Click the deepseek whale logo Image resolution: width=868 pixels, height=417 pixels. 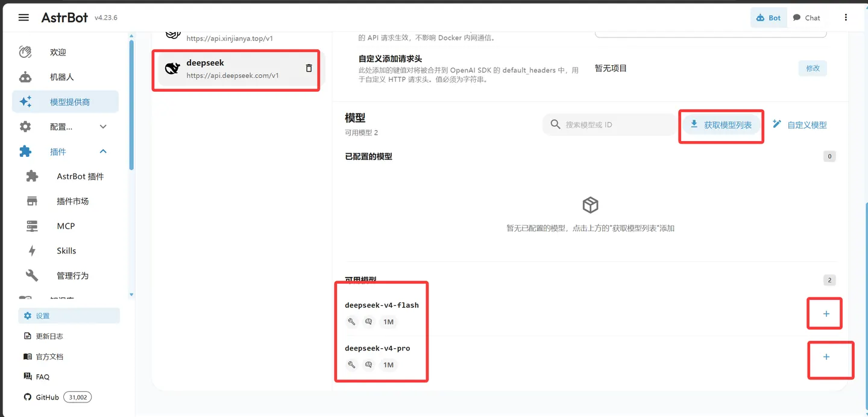coord(172,69)
